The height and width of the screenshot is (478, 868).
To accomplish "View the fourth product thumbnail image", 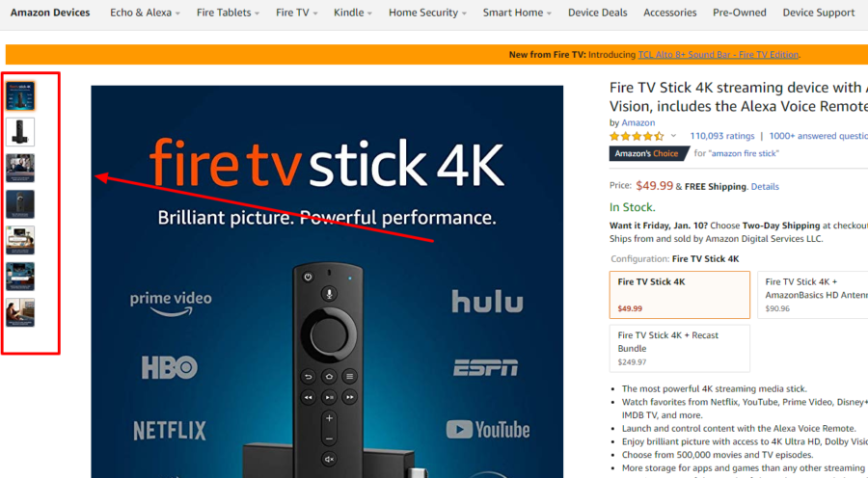I will (20, 204).
